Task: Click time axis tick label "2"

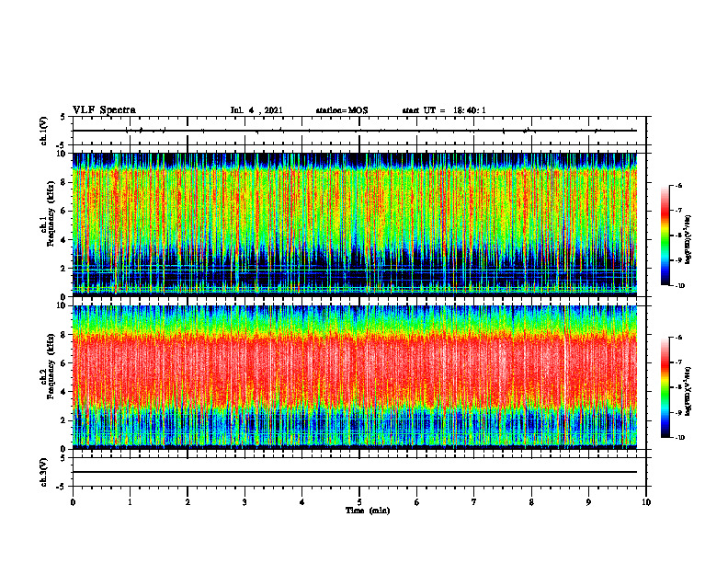Action: pos(188,502)
